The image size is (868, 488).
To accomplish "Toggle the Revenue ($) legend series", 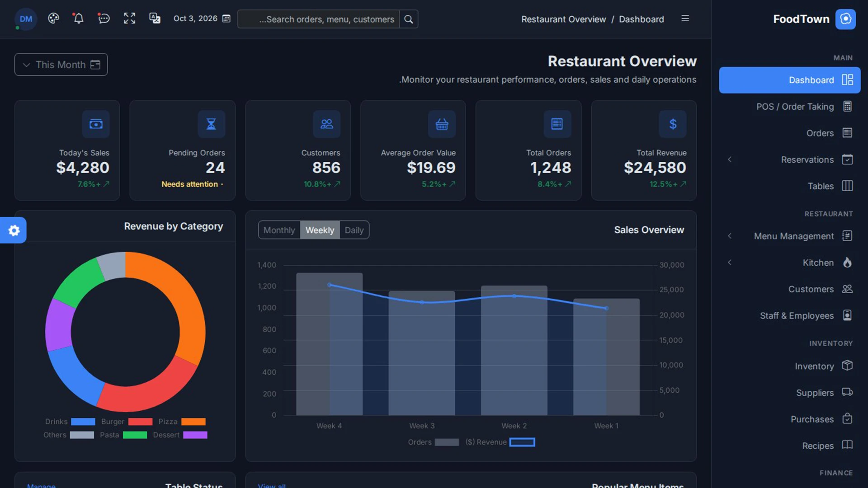I will [x=500, y=442].
